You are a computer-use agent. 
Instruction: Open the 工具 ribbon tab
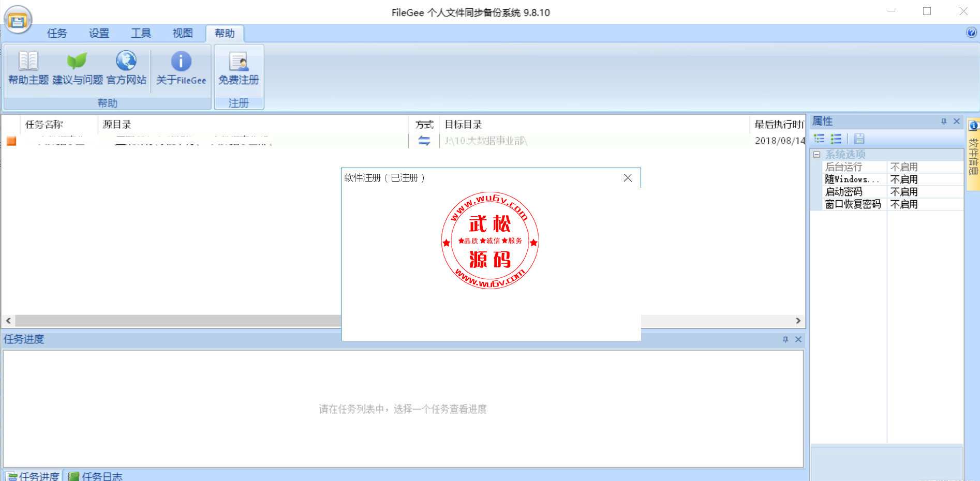click(x=141, y=33)
